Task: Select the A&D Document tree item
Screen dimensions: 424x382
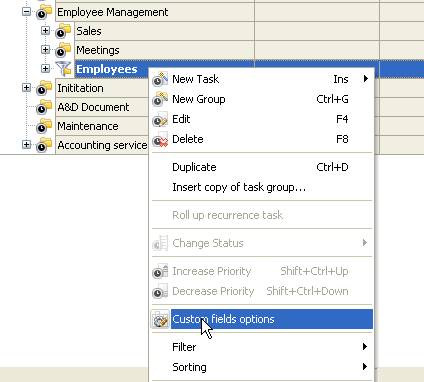Action: [x=93, y=107]
